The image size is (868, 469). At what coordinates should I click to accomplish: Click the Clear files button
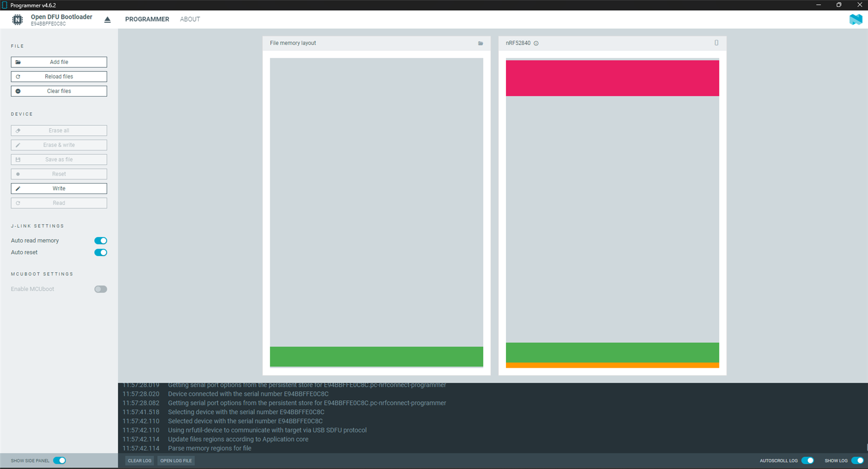tap(59, 91)
